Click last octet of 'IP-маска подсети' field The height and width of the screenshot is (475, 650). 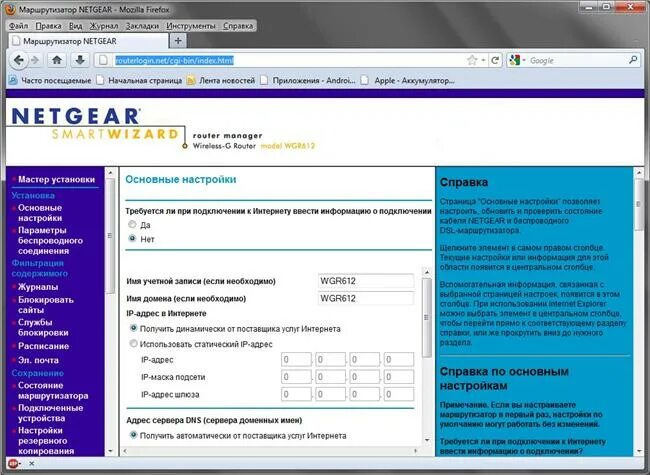click(x=399, y=377)
